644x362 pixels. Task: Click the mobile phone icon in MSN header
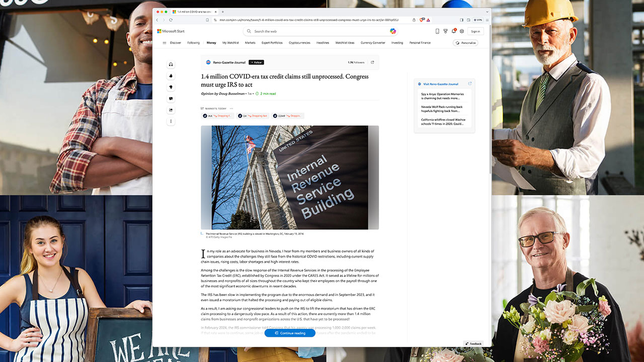pos(437,31)
